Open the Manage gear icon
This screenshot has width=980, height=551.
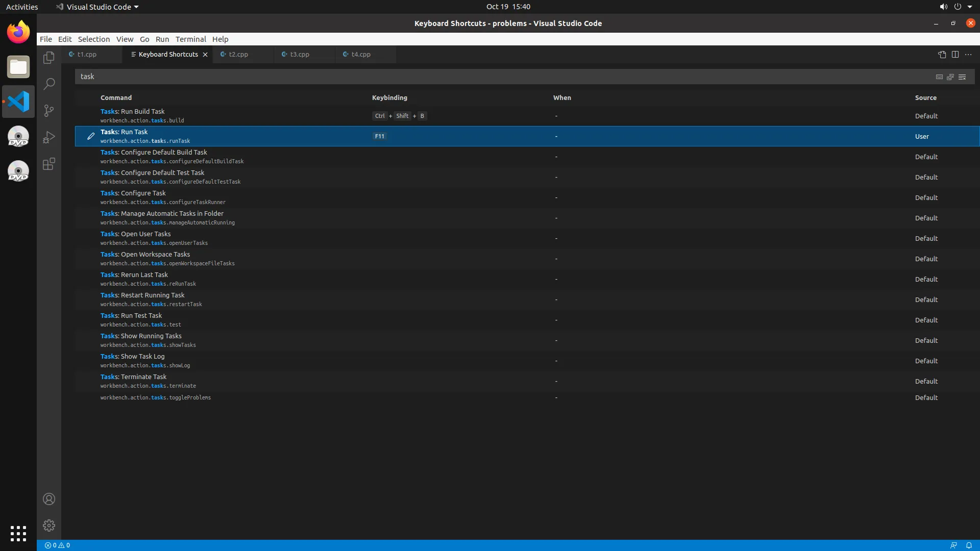click(49, 525)
